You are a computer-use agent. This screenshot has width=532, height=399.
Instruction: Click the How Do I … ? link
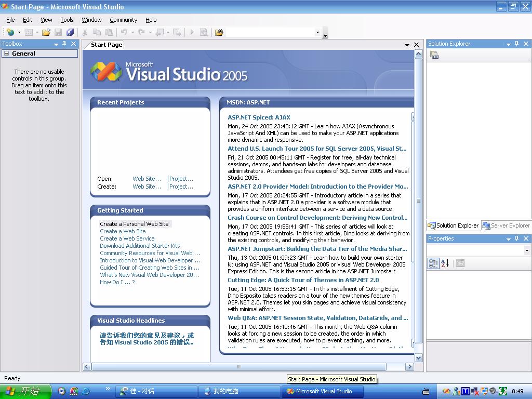coord(117,282)
